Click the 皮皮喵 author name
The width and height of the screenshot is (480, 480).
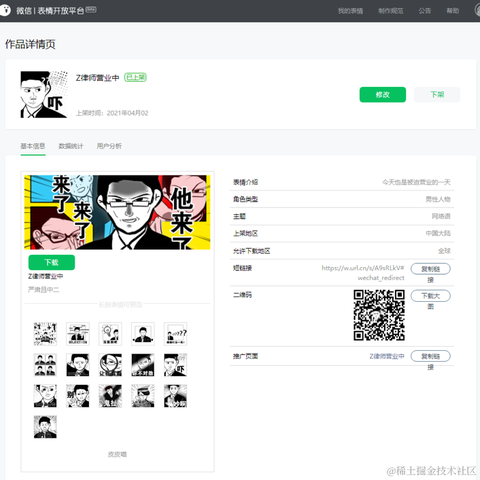pos(117,454)
